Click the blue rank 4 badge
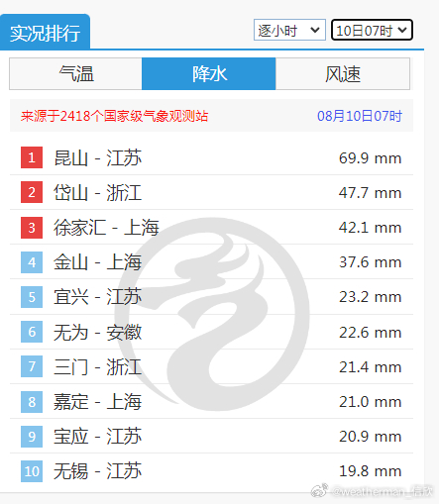 pyautogui.click(x=32, y=262)
